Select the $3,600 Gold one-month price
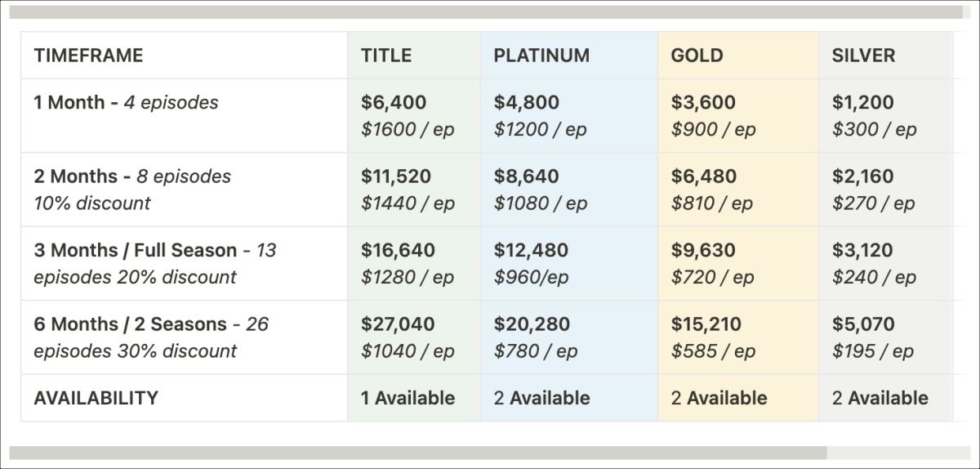This screenshot has width=980, height=469. coord(703,103)
